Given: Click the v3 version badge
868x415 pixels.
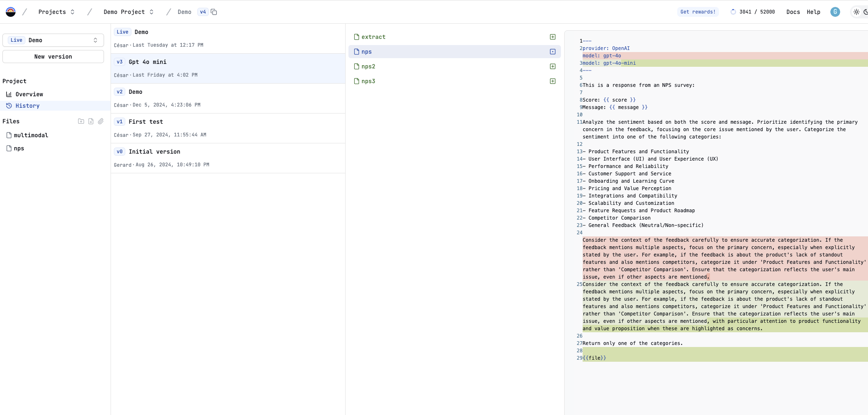Looking at the screenshot, I should click(x=120, y=62).
